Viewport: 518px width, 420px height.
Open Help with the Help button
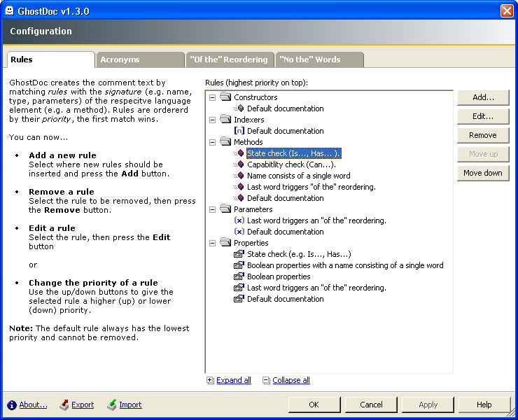(484, 405)
